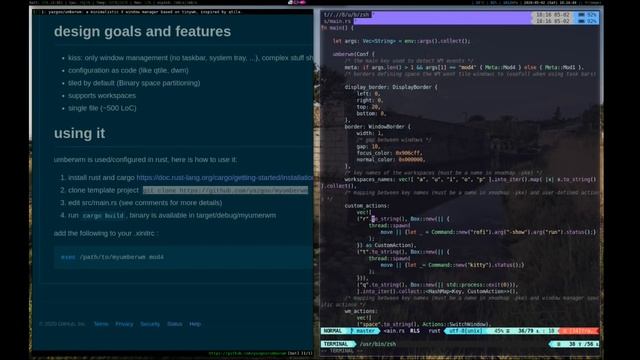Click the 'let args' code line
Screen dimensions: 640x360
[x=401, y=41]
